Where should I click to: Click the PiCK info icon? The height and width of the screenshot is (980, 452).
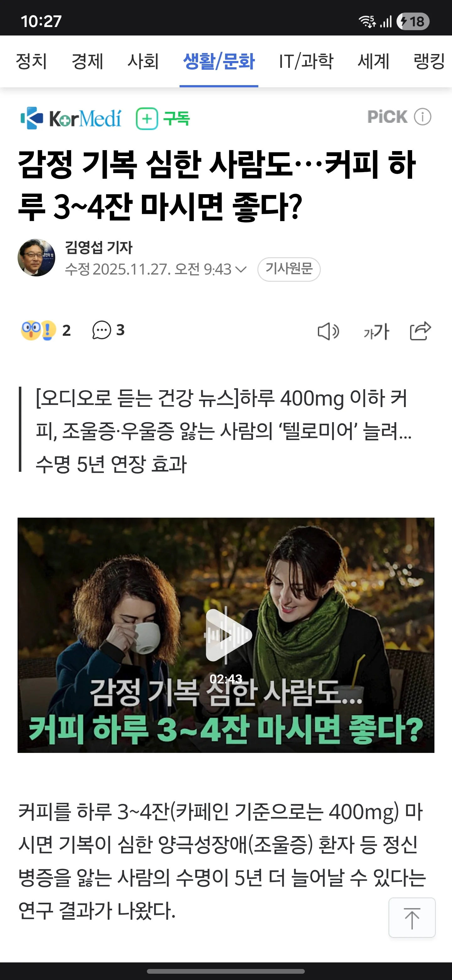click(423, 117)
